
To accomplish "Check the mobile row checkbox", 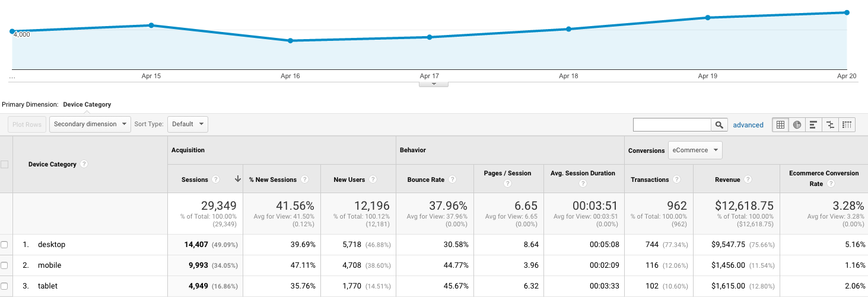I will point(5,265).
